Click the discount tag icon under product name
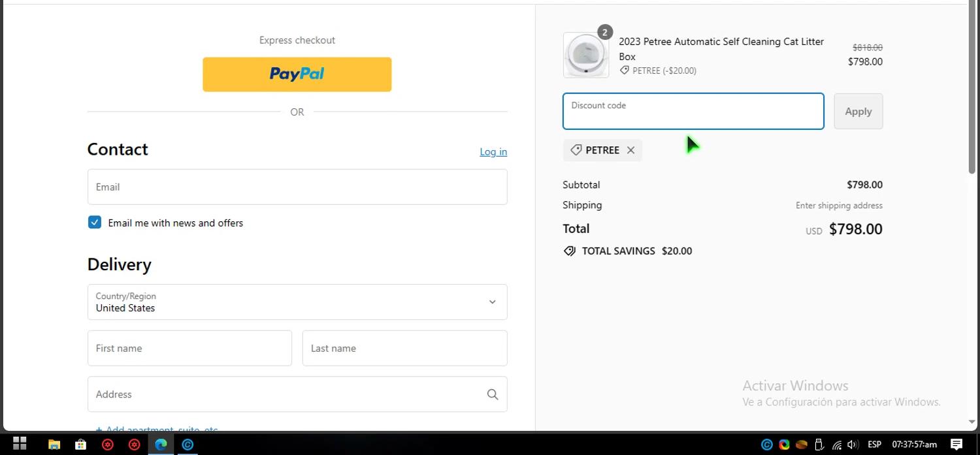Screen dimensions: 980x455 click(625, 71)
